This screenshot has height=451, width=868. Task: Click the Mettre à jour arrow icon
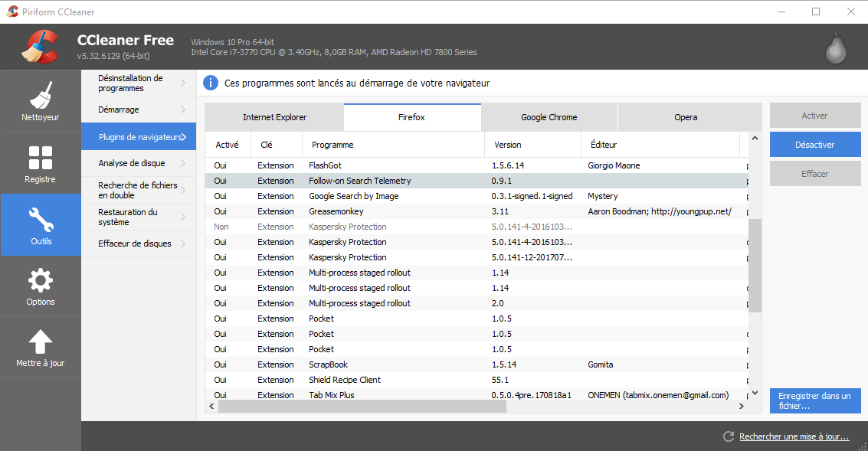pyautogui.click(x=41, y=342)
